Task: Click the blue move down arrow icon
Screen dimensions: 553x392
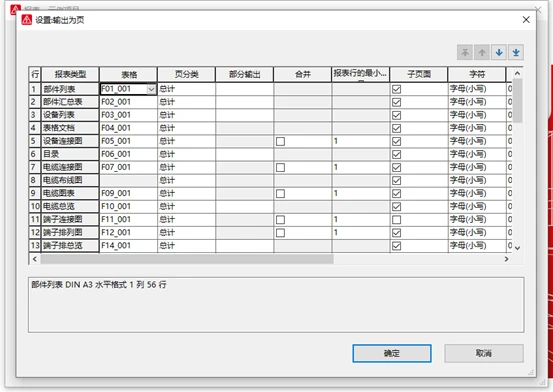Action: (x=499, y=53)
